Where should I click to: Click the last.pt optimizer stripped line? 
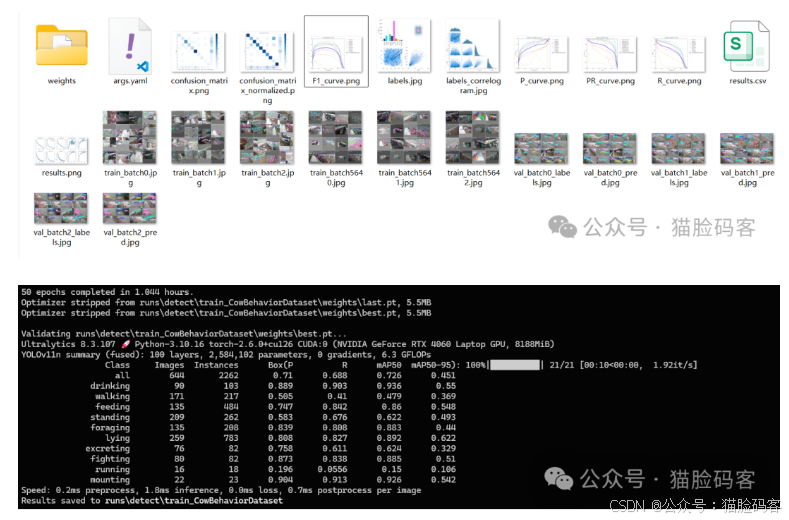click(226, 303)
